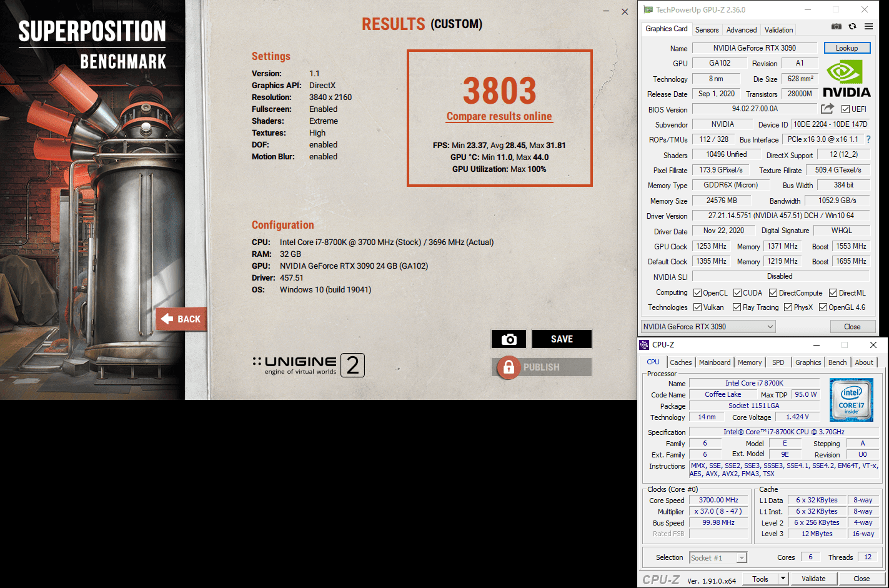Image resolution: width=889 pixels, height=588 pixels.
Task: Click the camera screenshot button in Superposition
Action: [x=509, y=339]
